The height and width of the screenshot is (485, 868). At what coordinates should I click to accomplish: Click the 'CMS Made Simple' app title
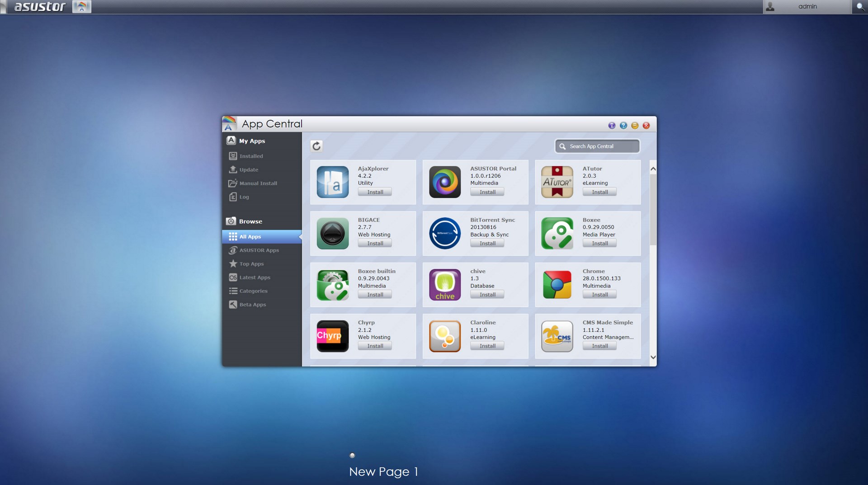click(608, 322)
